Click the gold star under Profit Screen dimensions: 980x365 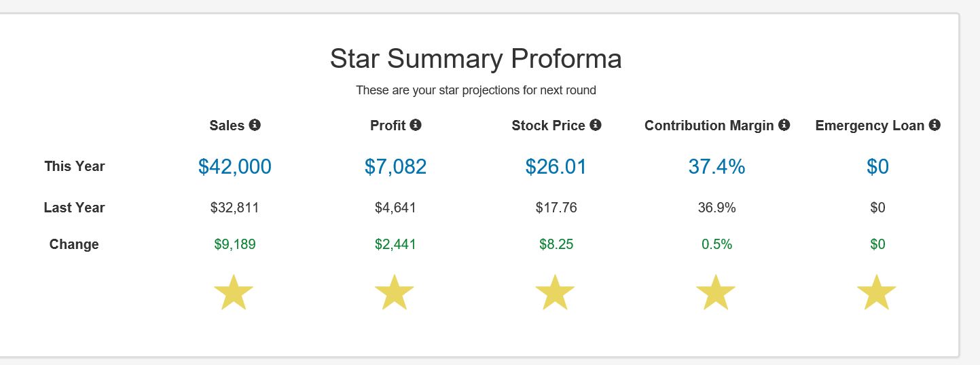pyautogui.click(x=395, y=292)
